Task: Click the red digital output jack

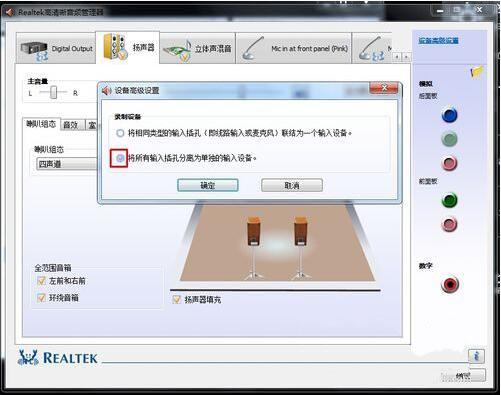Action: (x=450, y=284)
